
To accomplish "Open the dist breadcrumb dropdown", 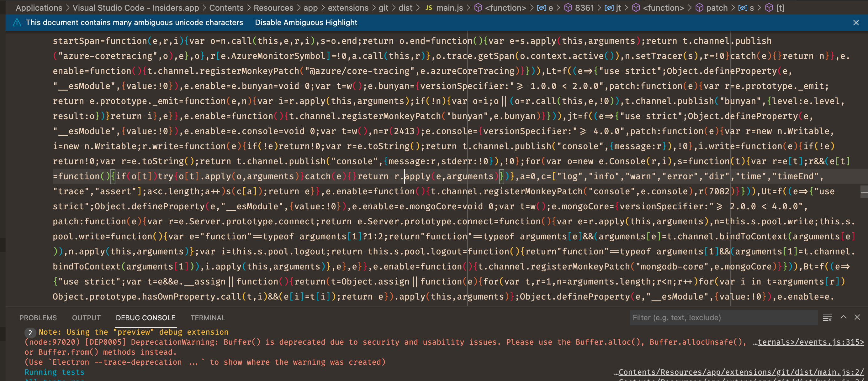I will [406, 8].
